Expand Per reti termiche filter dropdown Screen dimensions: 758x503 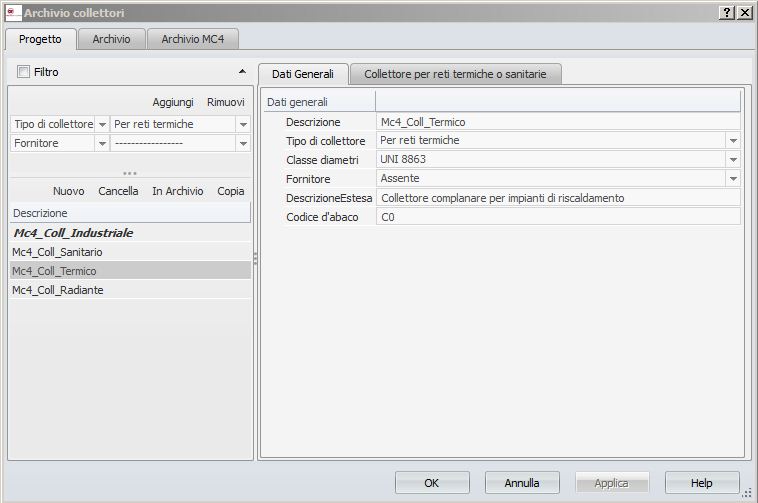[243, 125]
